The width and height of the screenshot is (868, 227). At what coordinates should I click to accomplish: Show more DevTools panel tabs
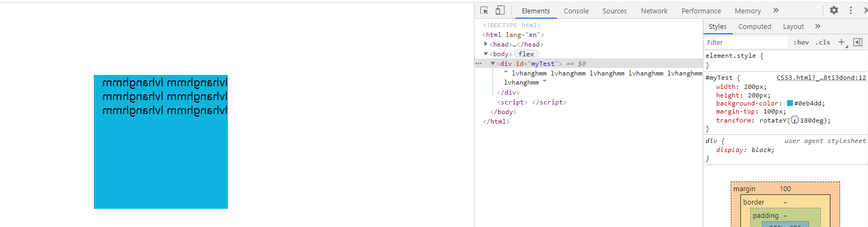pyautogui.click(x=776, y=10)
